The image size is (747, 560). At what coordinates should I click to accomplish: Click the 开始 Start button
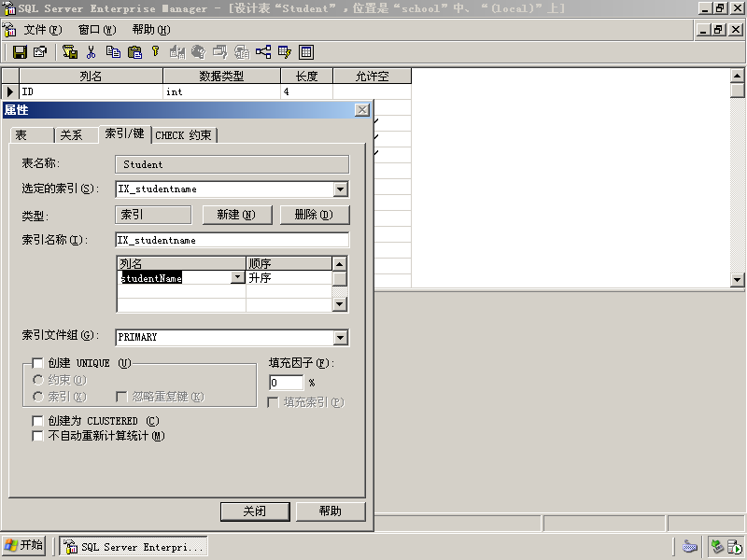coord(24,546)
